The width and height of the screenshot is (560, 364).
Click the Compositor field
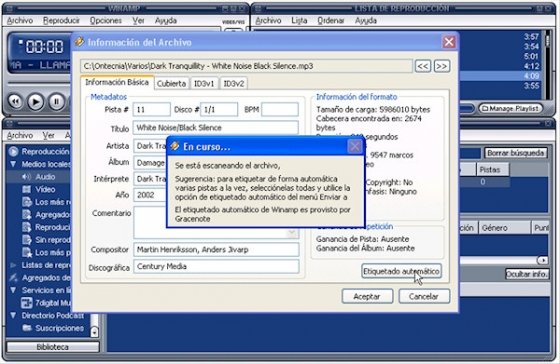pyautogui.click(x=216, y=250)
